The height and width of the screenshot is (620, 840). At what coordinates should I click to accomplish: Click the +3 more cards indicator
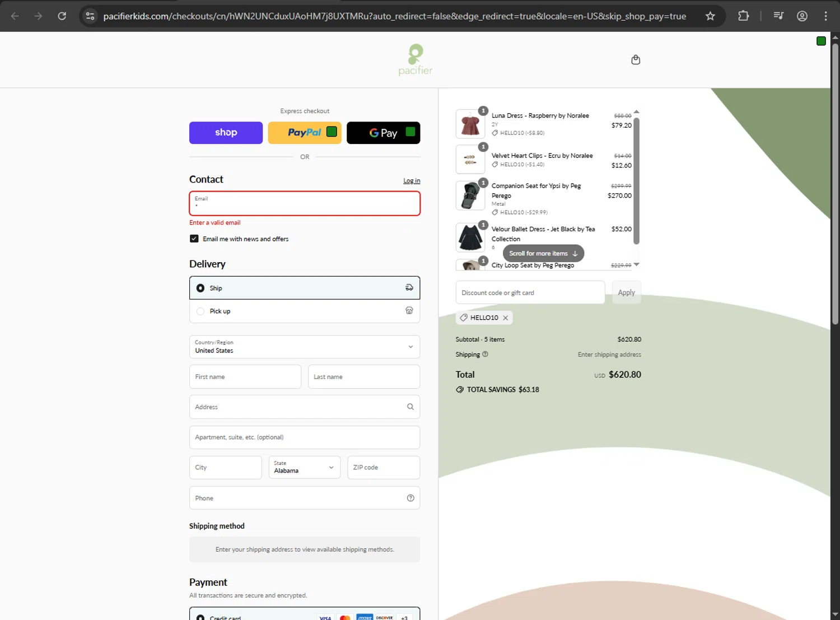(404, 617)
